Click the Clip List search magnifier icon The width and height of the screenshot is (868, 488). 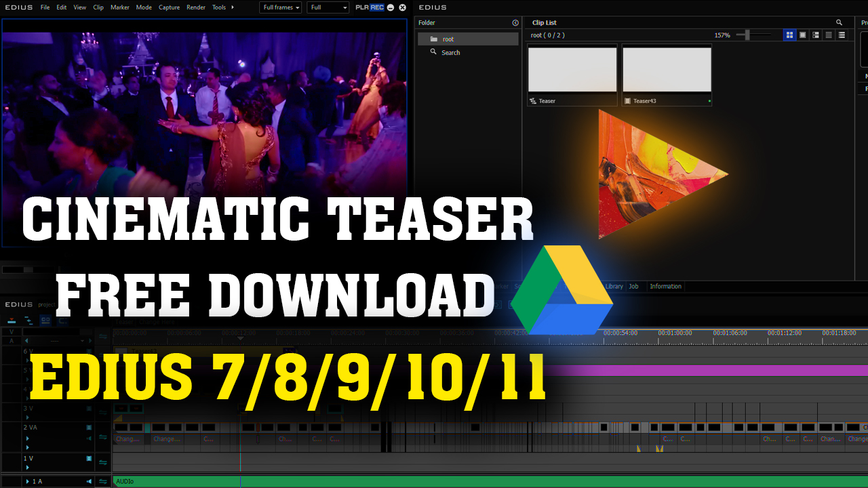(x=839, y=22)
